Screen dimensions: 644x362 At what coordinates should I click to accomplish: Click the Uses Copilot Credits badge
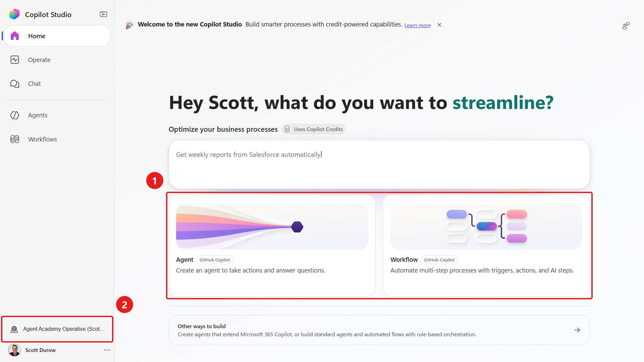tap(314, 129)
